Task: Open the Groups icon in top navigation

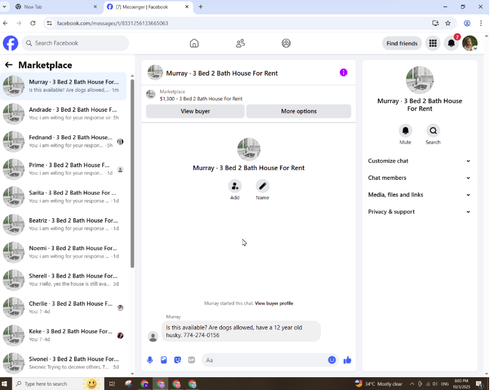Action: click(286, 43)
